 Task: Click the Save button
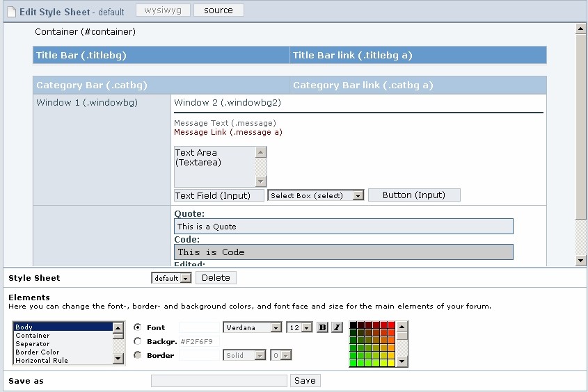coord(305,381)
